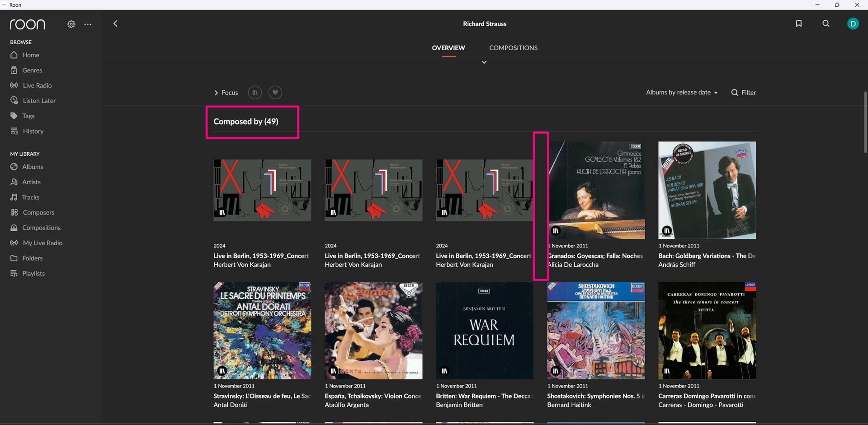
Task: Expand the Focus options
Action: (x=226, y=93)
